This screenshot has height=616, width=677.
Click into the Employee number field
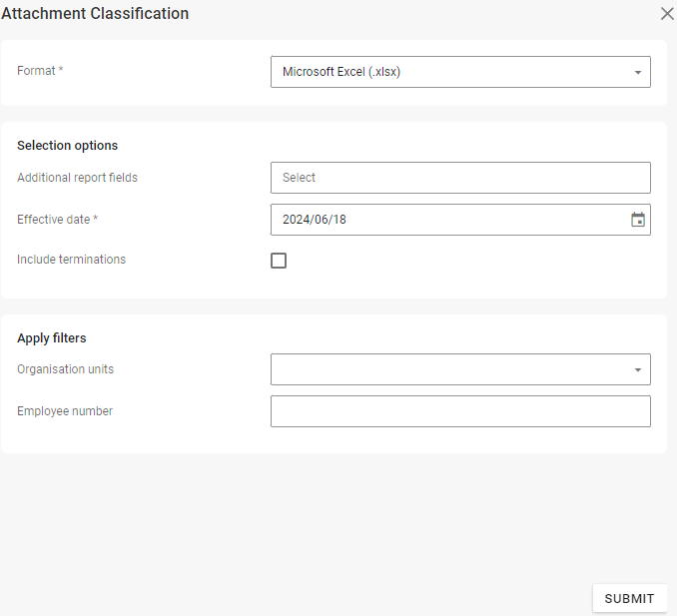pos(460,411)
